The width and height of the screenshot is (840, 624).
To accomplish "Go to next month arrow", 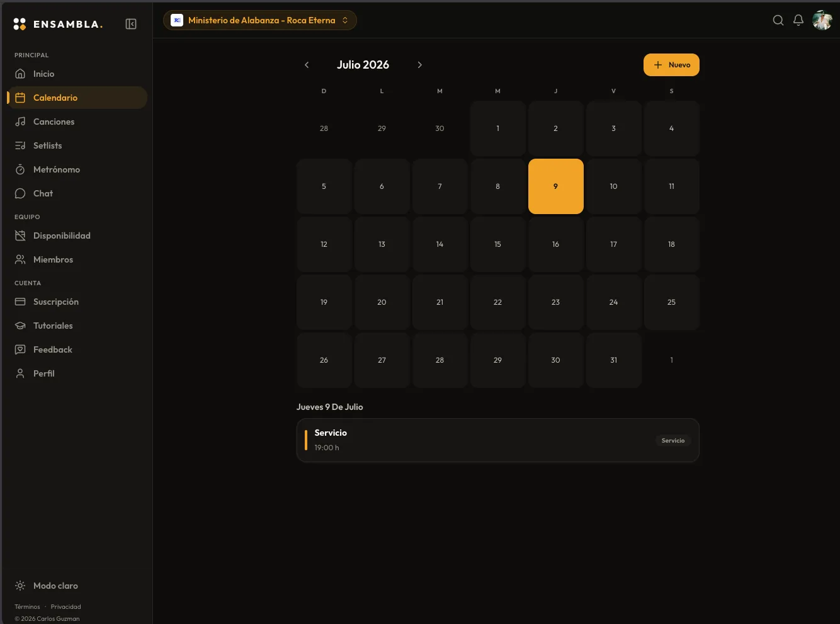I will [420, 65].
